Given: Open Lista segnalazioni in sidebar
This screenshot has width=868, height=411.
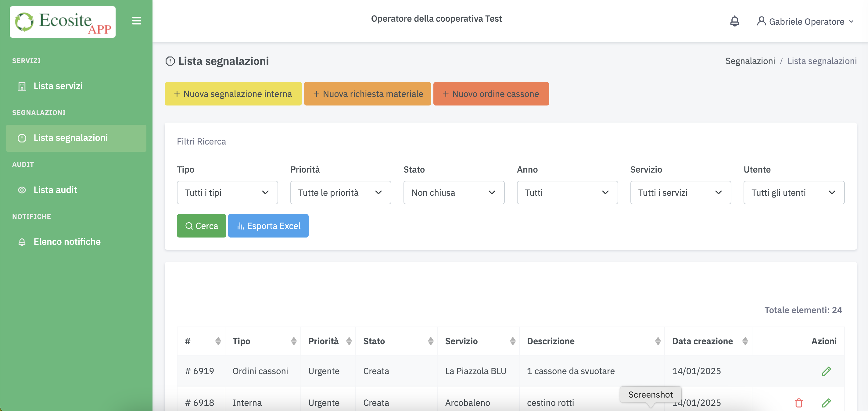Looking at the screenshot, I should pos(76,138).
